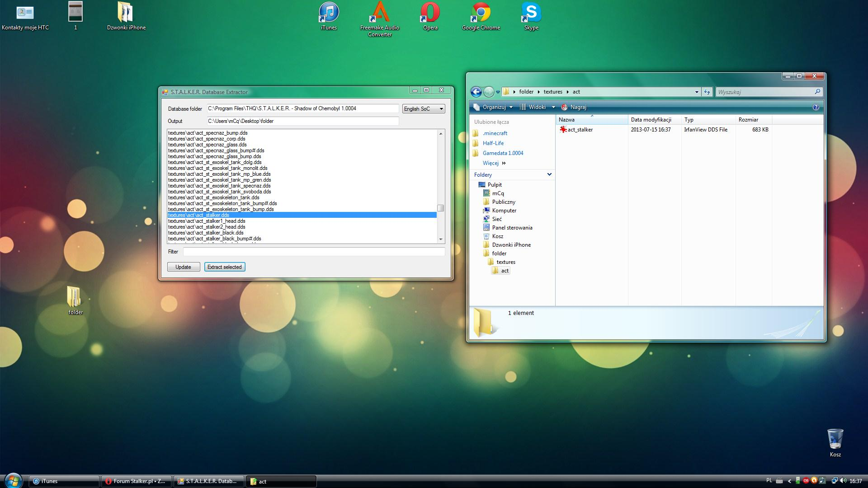This screenshot has height=488, width=868.
Task: Select mCq in the folder tree
Action: click(498, 193)
